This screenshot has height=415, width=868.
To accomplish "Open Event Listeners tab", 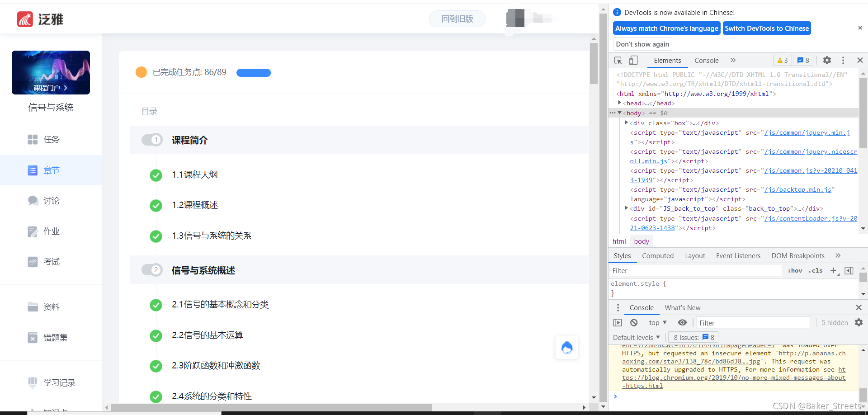I will tap(738, 256).
